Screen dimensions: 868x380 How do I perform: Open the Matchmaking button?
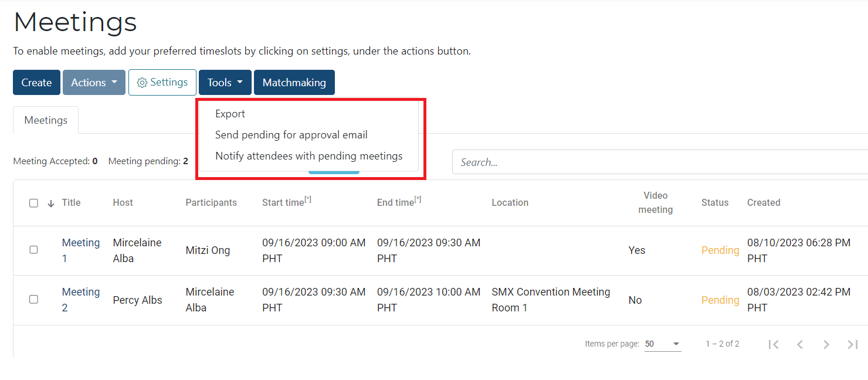click(x=294, y=83)
